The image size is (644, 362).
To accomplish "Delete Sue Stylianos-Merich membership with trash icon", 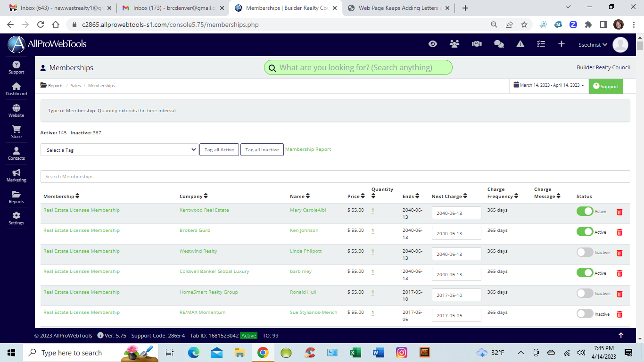I will [x=619, y=314].
